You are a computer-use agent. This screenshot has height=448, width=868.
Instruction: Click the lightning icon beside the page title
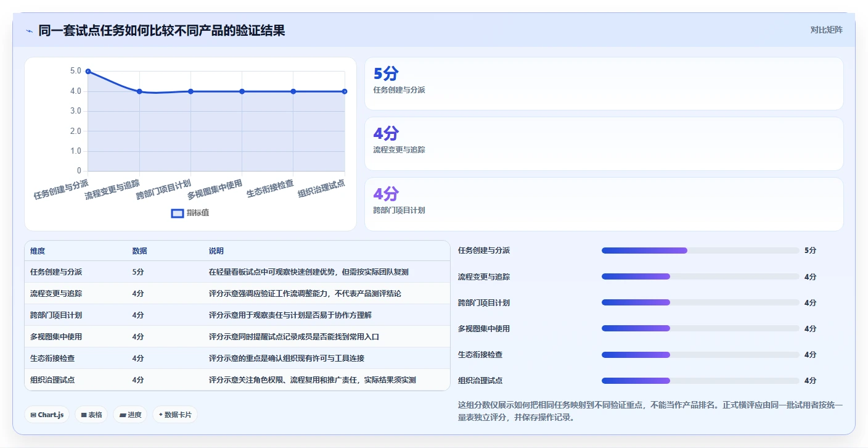point(29,31)
